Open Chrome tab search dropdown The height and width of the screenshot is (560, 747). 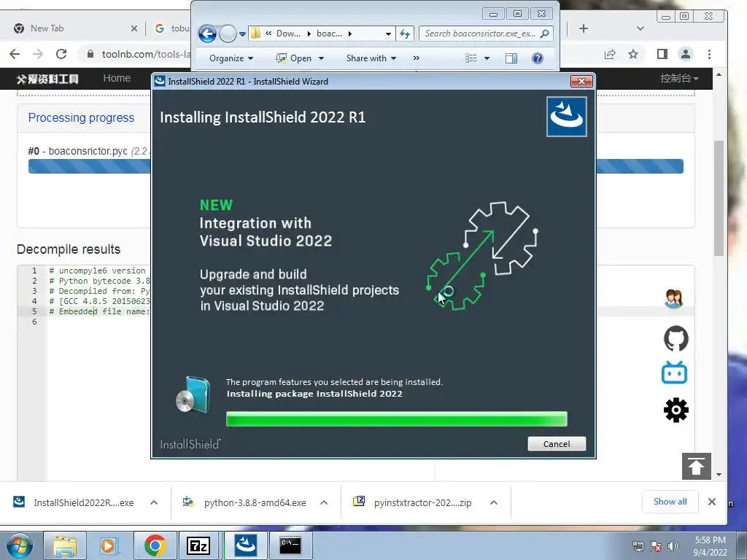point(640,28)
